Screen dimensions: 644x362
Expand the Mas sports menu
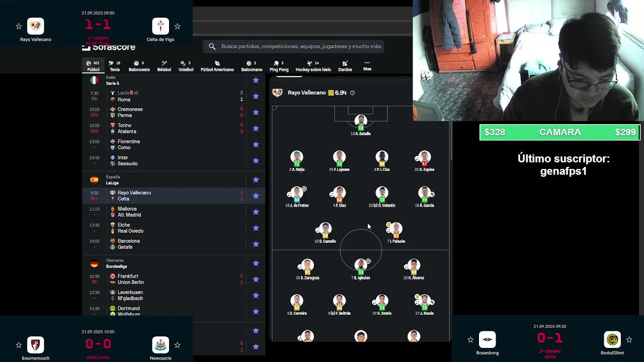[x=367, y=66]
